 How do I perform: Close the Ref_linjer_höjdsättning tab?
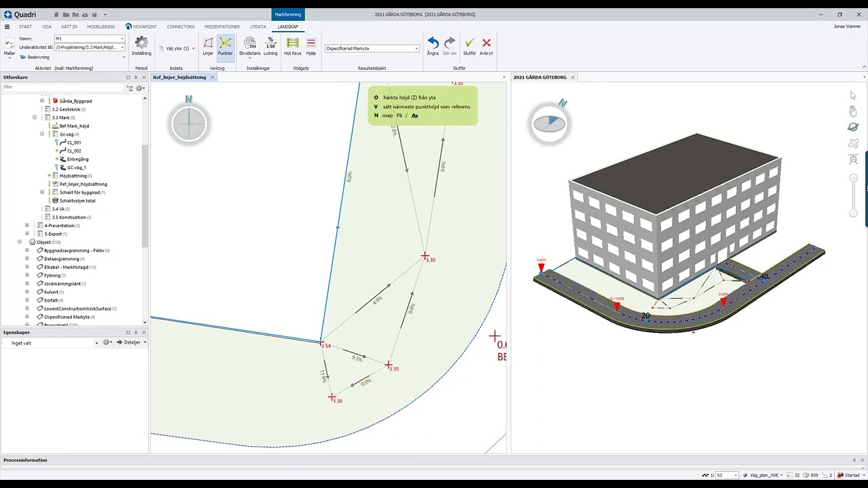[212, 77]
